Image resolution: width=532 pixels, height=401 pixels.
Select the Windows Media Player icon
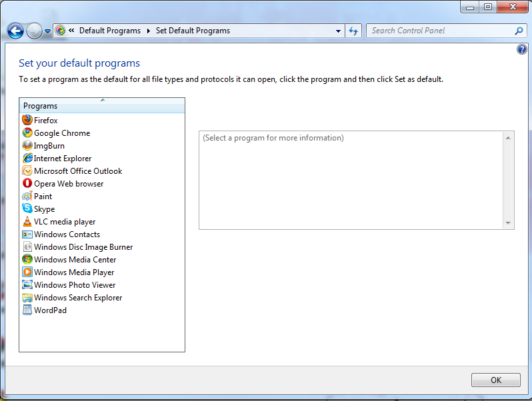[27, 272]
